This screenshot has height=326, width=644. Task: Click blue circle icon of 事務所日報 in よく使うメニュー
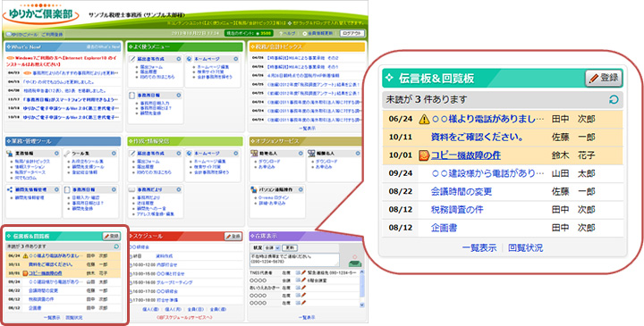click(179, 95)
